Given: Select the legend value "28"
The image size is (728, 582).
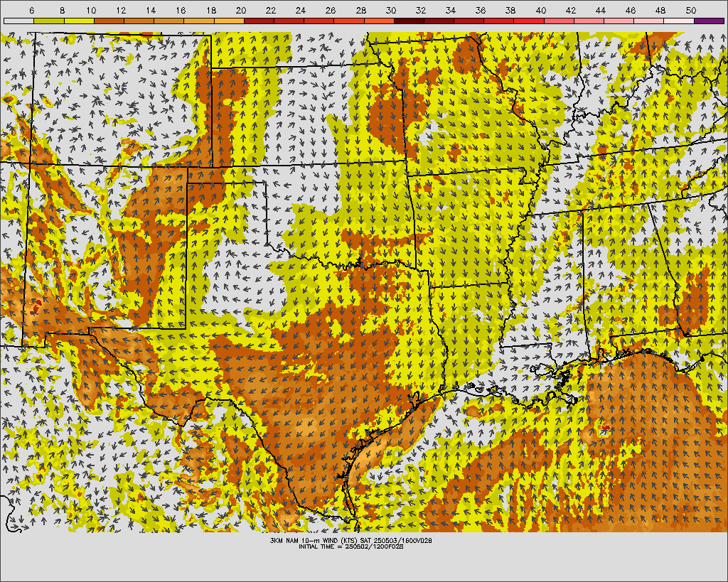Looking at the screenshot, I should (360, 10).
